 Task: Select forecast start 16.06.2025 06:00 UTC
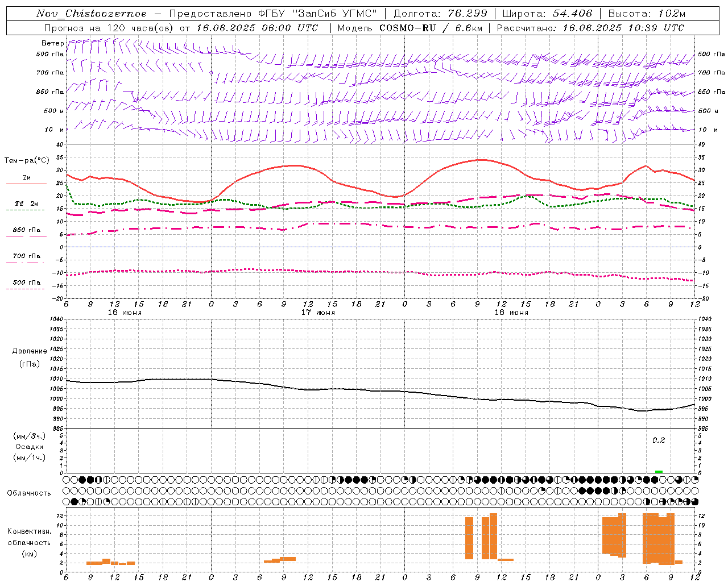(x=258, y=28)
